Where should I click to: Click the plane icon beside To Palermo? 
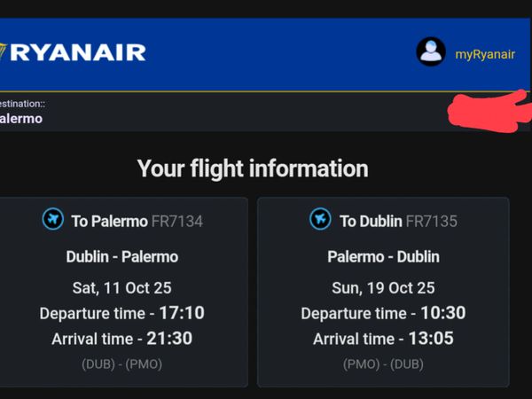[53, 219]
